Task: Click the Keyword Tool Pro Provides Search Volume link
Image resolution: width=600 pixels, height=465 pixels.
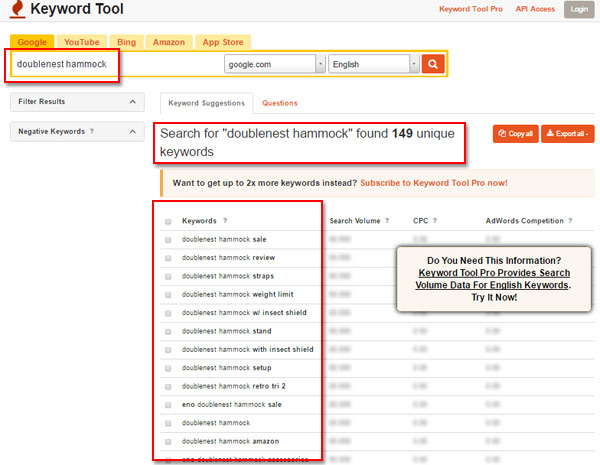Action: (x=494, y=279)
